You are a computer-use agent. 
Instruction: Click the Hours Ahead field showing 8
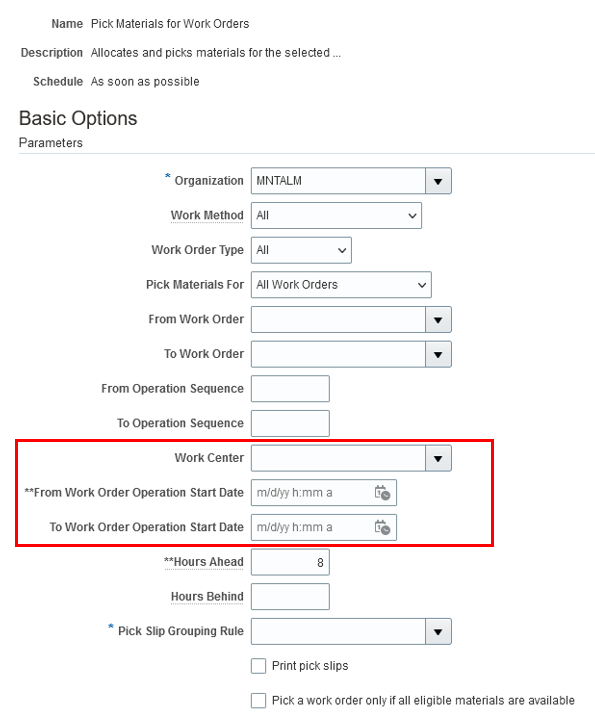click(290, 562)
